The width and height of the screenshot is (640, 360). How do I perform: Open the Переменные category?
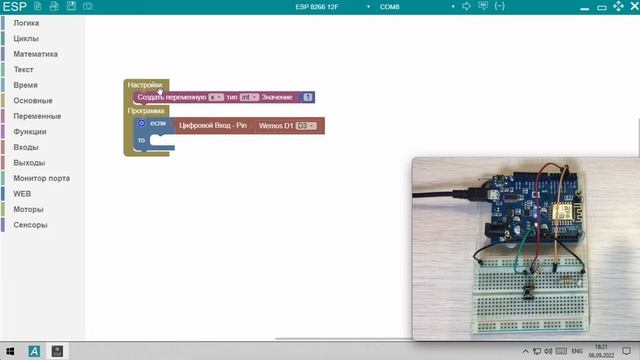point(37,116)
